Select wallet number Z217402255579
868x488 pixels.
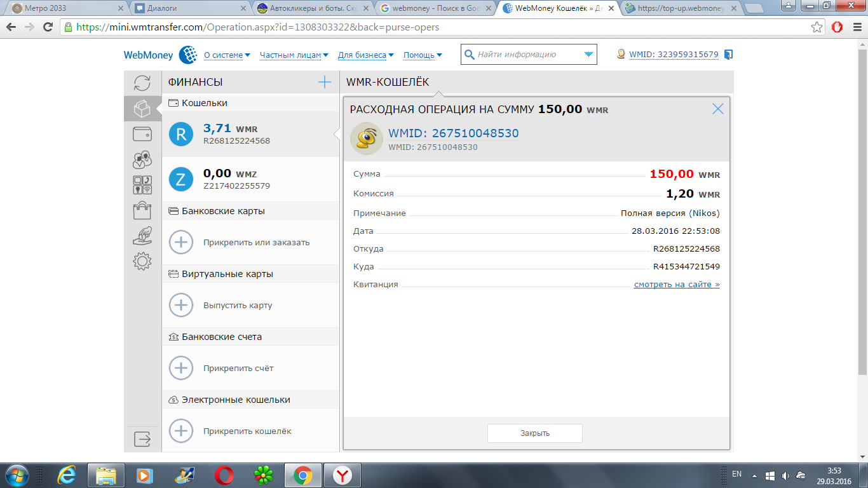click(x=236, y=186)
